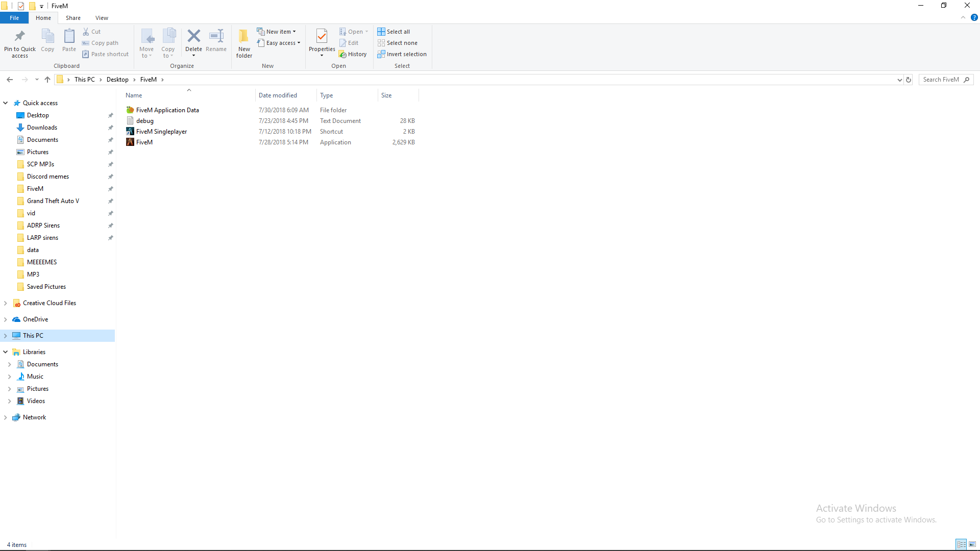The image size is (980, 551).
Task: Click Desktop in the address breadcrumb
Action: (x=117, y=80)
